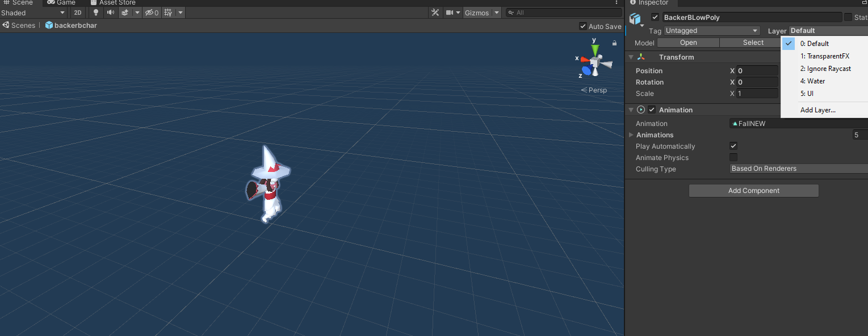868x336 pixels.
Task: Open the scene view more options menu
Action: tap(617, 2)
